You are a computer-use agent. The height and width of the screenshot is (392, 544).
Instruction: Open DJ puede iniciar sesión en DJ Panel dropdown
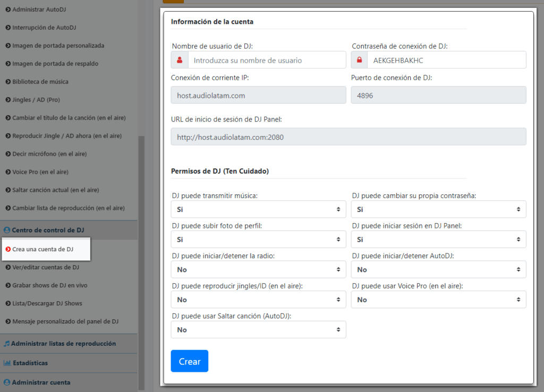click(x=438, y=240)
